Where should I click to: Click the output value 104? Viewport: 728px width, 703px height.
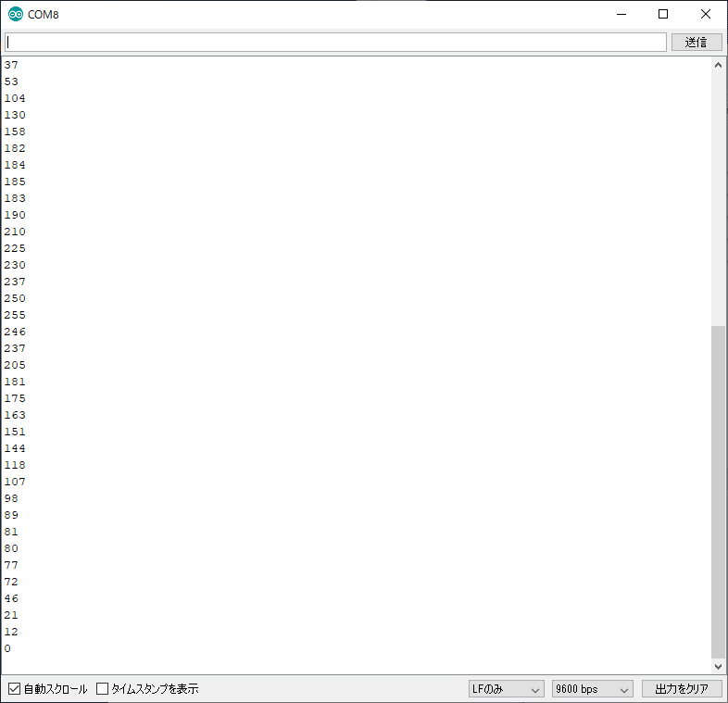pos(15,98)
